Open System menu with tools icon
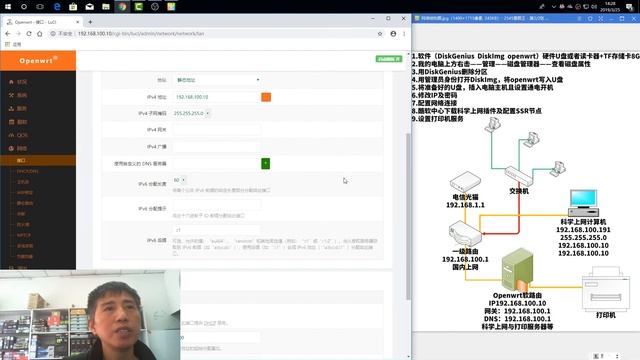 18,95
